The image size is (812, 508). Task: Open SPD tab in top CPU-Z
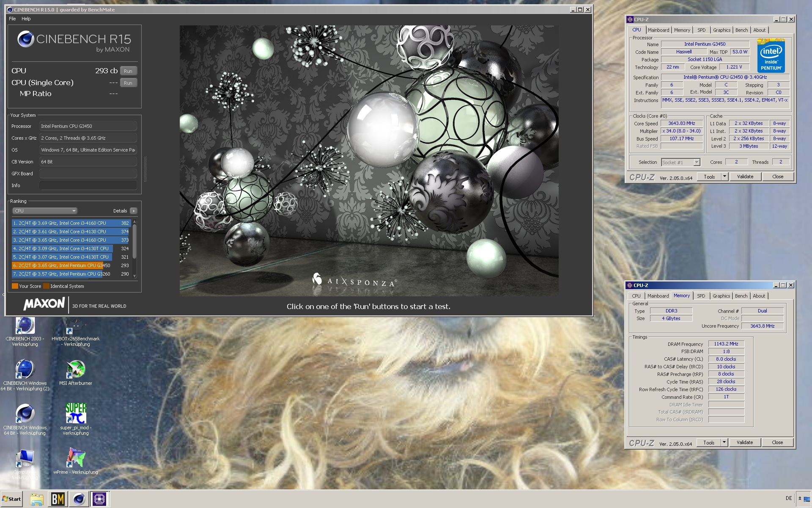tap(701, 30)
